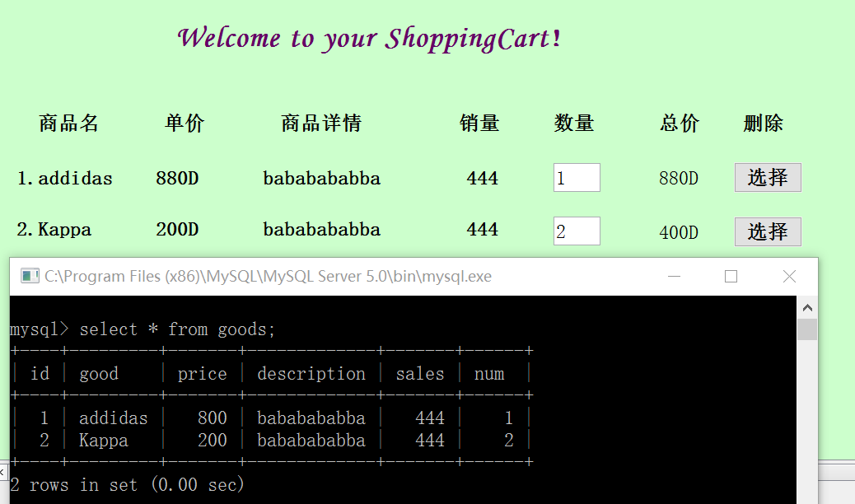
Task: Click the 单价 column header
Action: pos(185,124)
